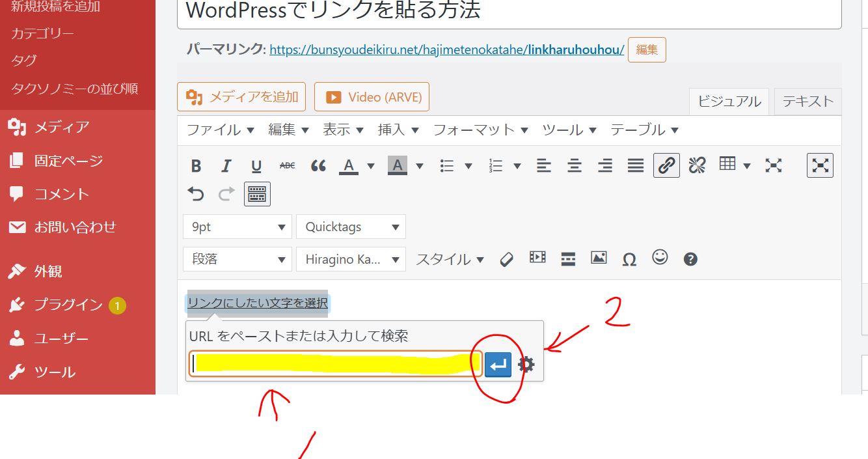Expand the Quicktags dropdown
868x459 pixels.
tap(351, 227)
